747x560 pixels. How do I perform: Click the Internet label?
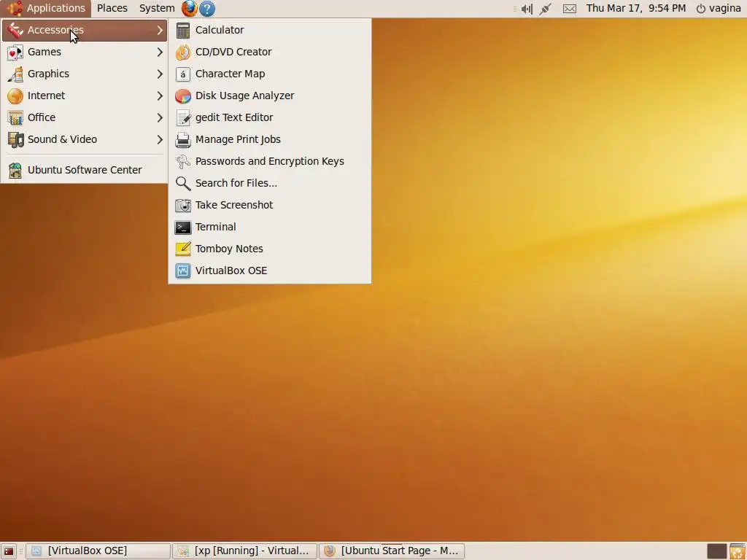click(x=46, y=96)
